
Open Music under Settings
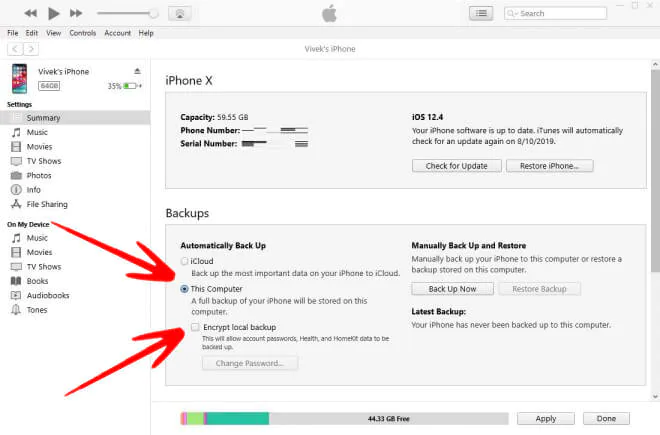pyautogui.click(x=37, y=132)
